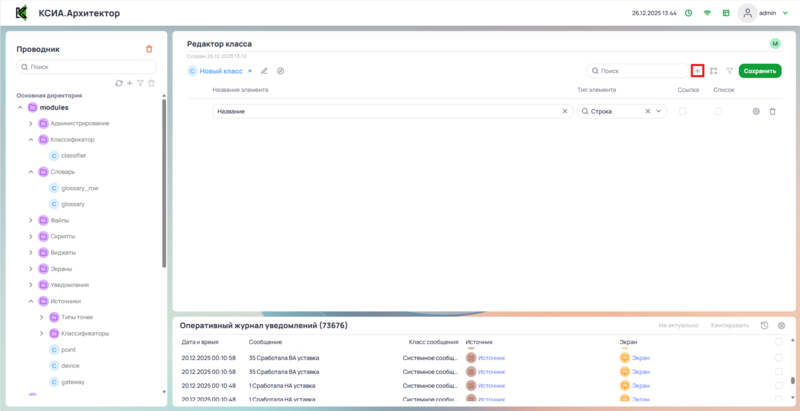The height and width of the screenshot is (411, 800).
Task: Delete the Название element row
Action: pos(772,111)
